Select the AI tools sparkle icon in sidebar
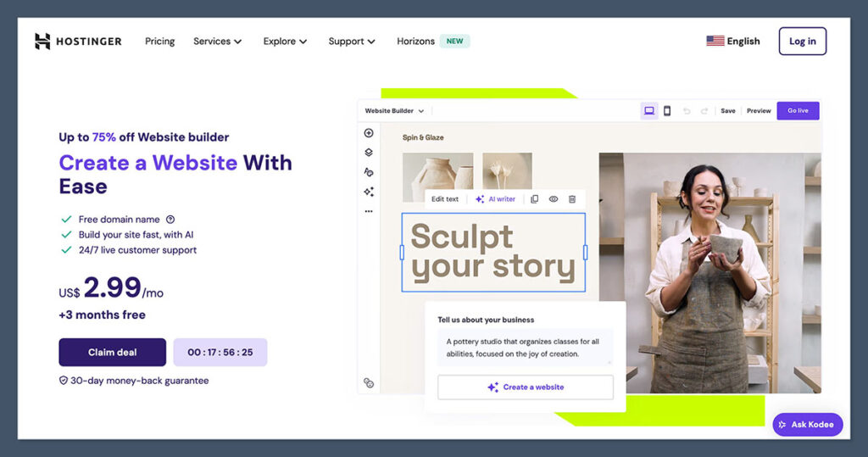The width and height of the screenshot is (868, 457). coord(369,192)
